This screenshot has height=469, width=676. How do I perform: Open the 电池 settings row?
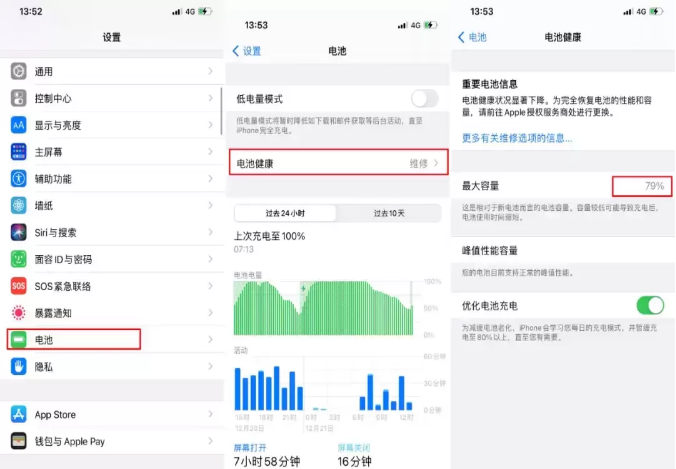click(112, 340)
